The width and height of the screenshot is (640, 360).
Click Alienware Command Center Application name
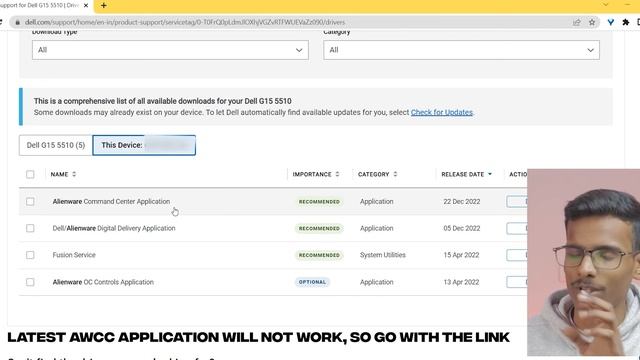(111, 202)
